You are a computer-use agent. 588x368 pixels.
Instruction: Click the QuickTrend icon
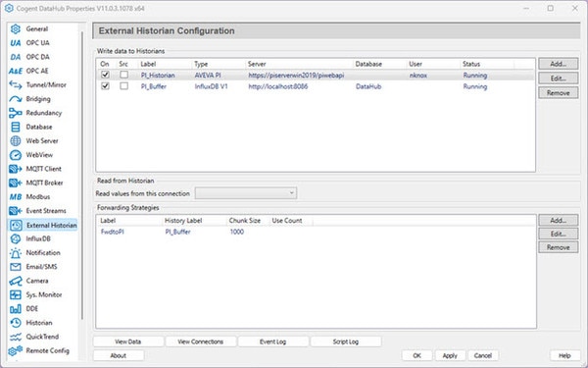point(16,337)
